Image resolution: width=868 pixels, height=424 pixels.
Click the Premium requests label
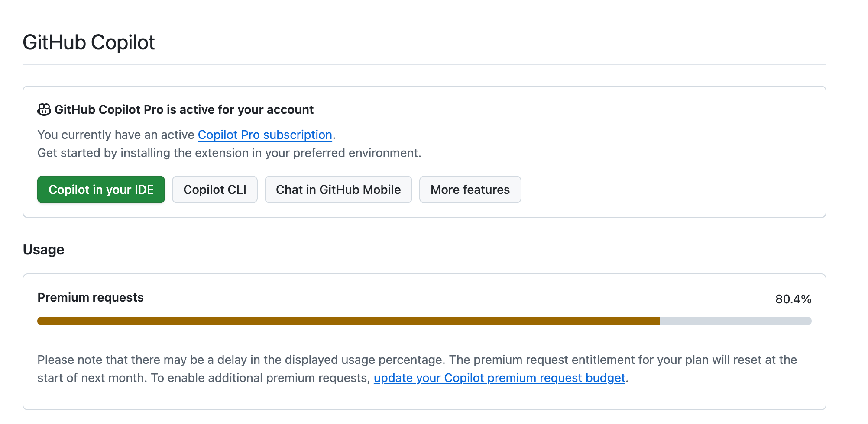coord(91,298)
